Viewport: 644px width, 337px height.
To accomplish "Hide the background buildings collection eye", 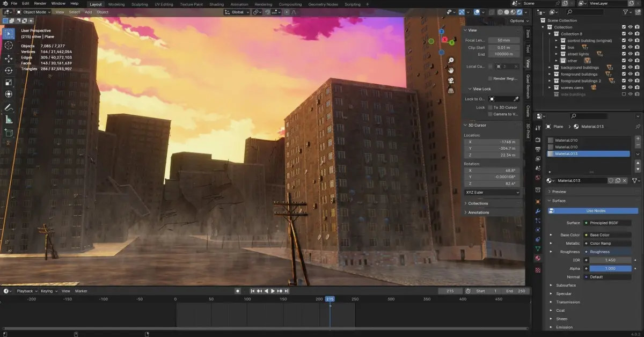I will coord(631,67).
